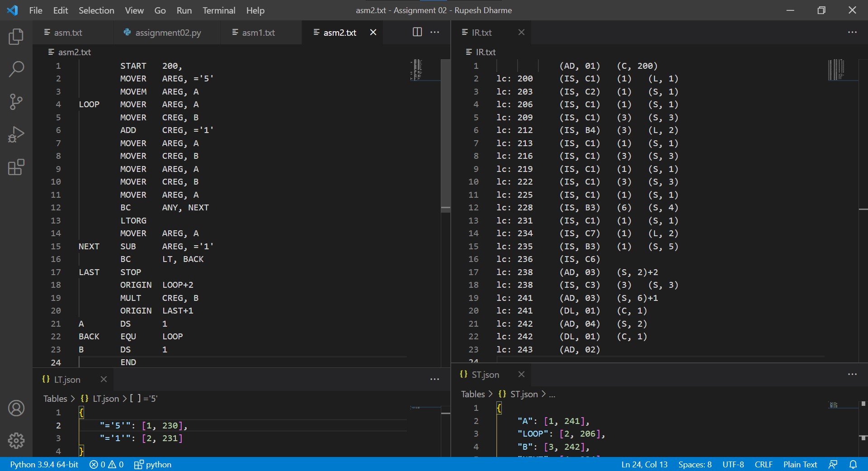Open Tables breadcrumb in LT.json editor
This screenshot has height=471, width=868.
click(x=55, y=399)
